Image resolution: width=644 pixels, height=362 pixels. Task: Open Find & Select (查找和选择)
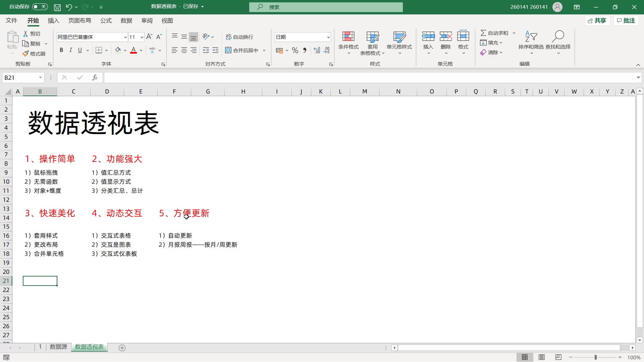[558, 43]
